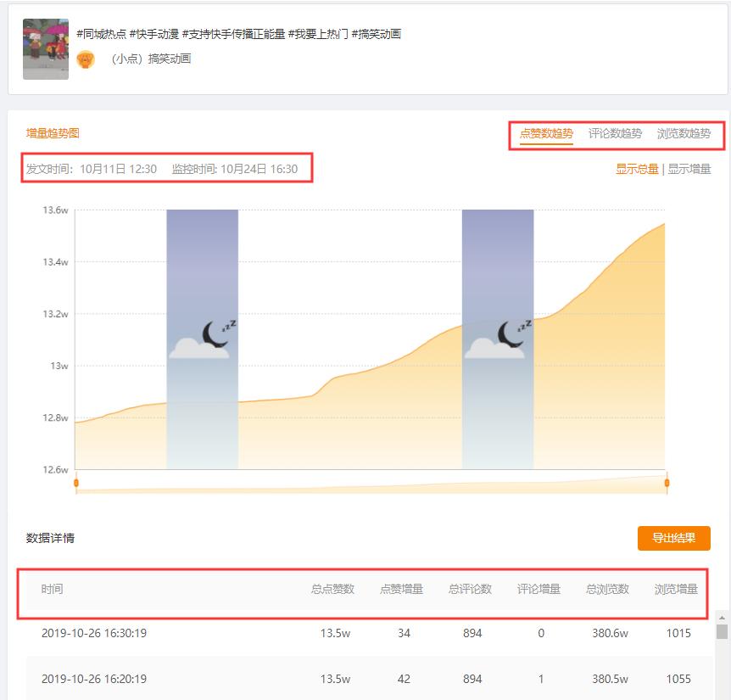Viewport: 731px width, 700px height.
Task: Click the right handle of the range slider
Action: (665, 480)
